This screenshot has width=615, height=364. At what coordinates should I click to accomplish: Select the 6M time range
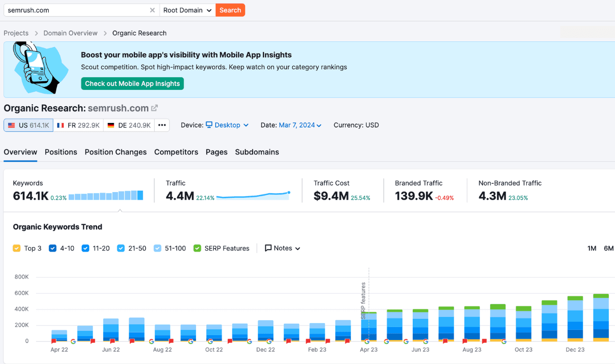coord(609,248)
